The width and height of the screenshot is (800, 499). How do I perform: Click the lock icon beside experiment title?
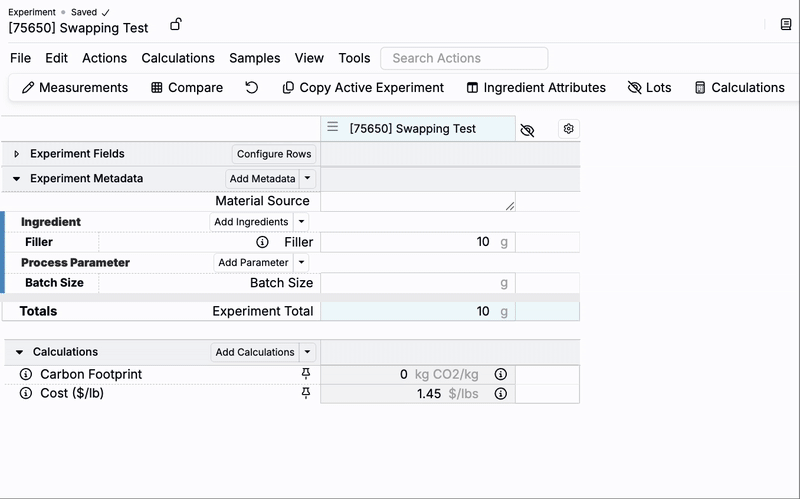(176, 24)
